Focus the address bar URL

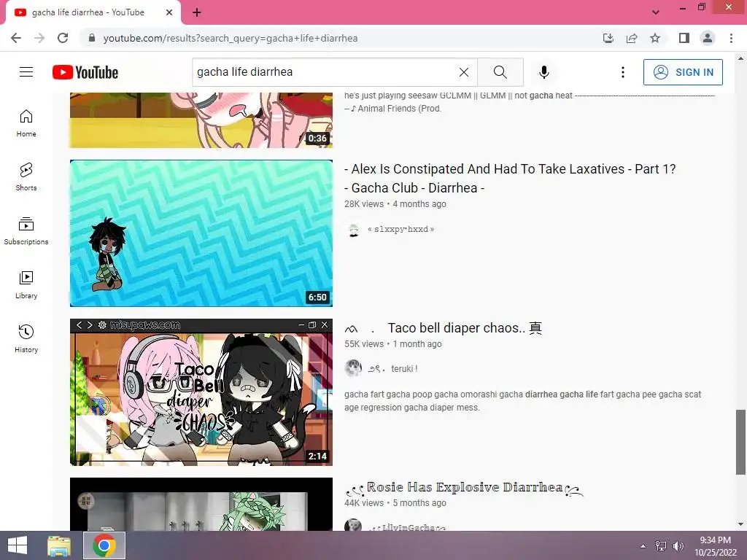(x=230, y=38)
